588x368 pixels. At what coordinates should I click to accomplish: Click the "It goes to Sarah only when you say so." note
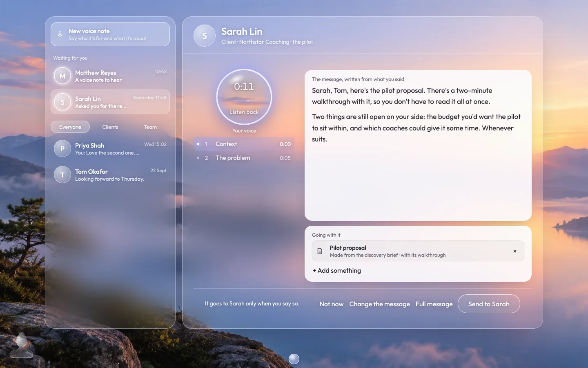[x=252, y=303]
